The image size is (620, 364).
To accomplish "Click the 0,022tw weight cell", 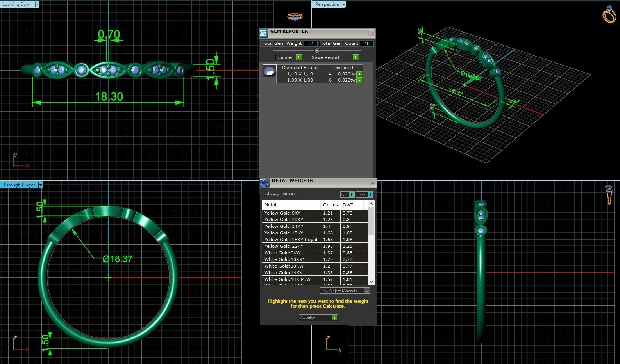I will click(x=347, y=80).
